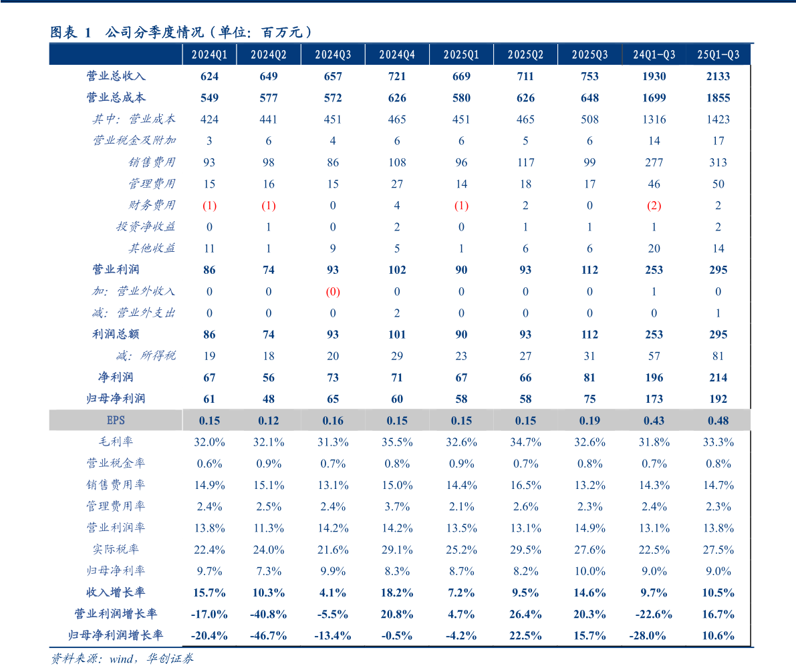Click the 收入增长率 row label
The width and height of the screenshot is (796, 672).
(x=116, y=593)
